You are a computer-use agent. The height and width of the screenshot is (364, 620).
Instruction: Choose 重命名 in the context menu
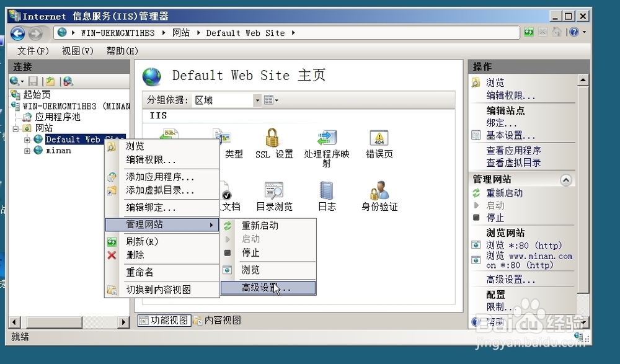point(162,272)
